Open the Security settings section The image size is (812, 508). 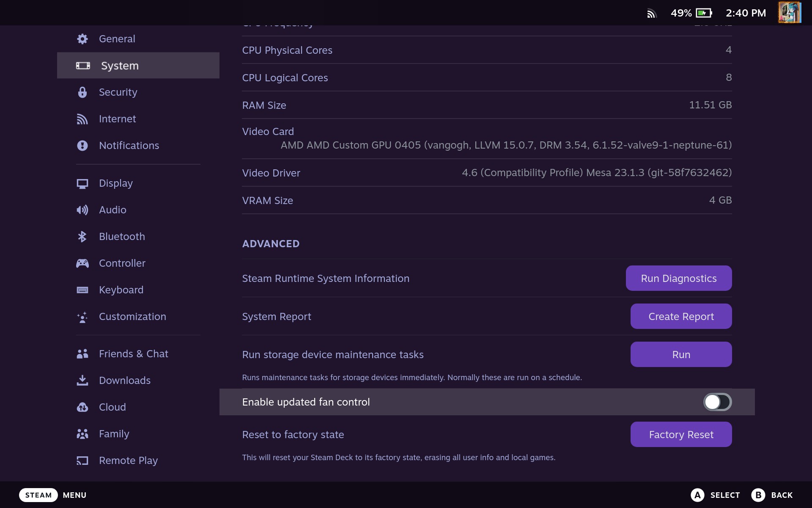click(x=138, y=92)
